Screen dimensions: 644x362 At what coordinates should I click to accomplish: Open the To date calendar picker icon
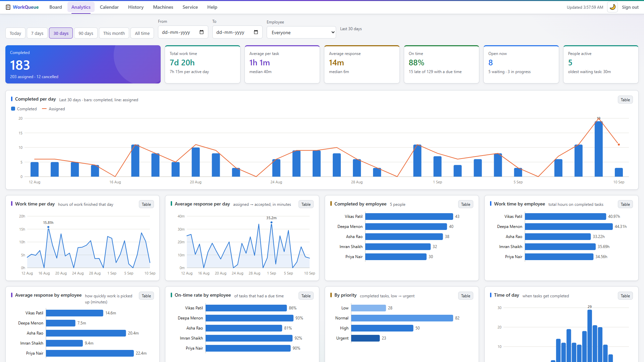(x=256, y=32)
